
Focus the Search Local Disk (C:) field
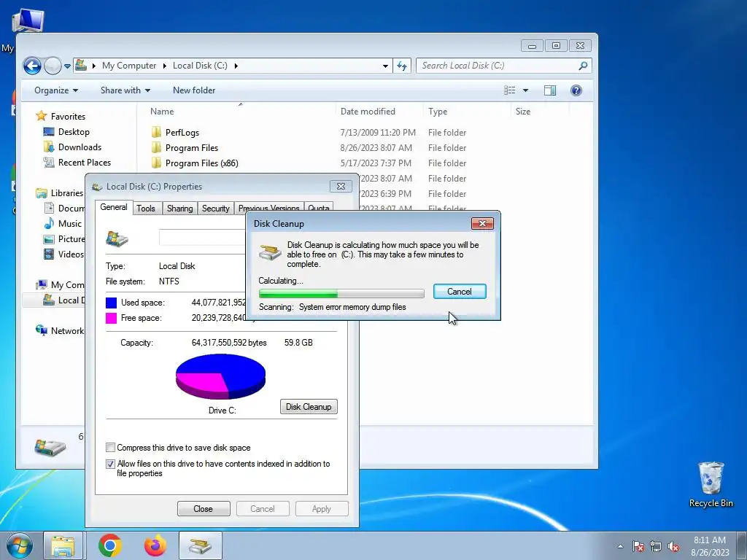[503, 66]
